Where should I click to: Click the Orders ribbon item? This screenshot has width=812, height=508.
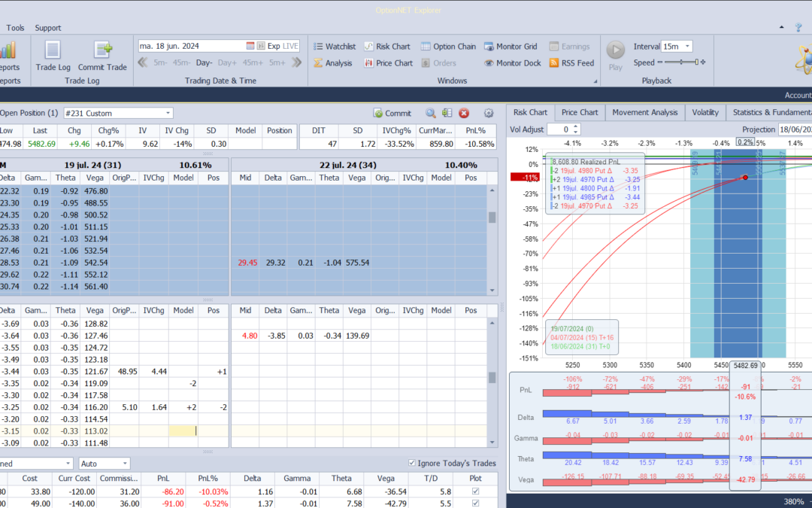coord(438,62)
